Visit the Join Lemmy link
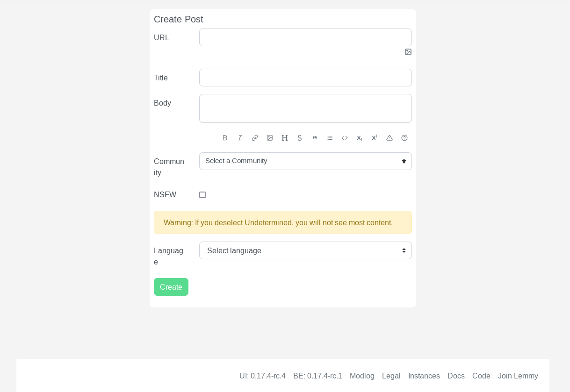The image size is (570, 392). (518, 376)
